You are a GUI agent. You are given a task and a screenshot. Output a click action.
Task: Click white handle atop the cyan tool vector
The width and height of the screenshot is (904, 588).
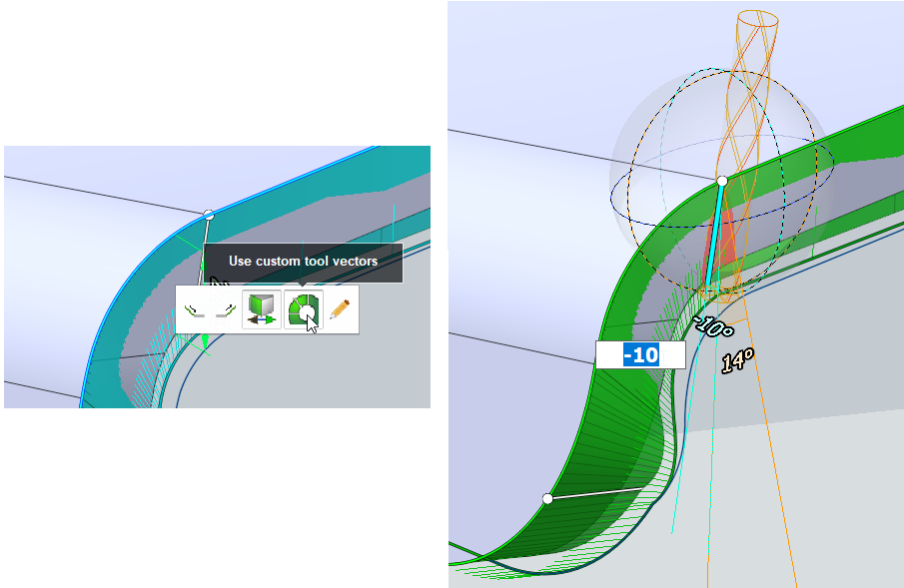(722, 181)
